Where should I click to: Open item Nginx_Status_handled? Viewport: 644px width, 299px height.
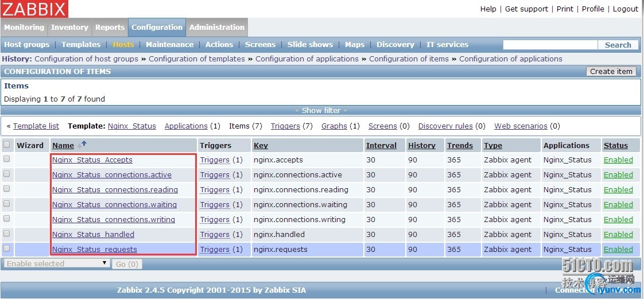[93, 234]
